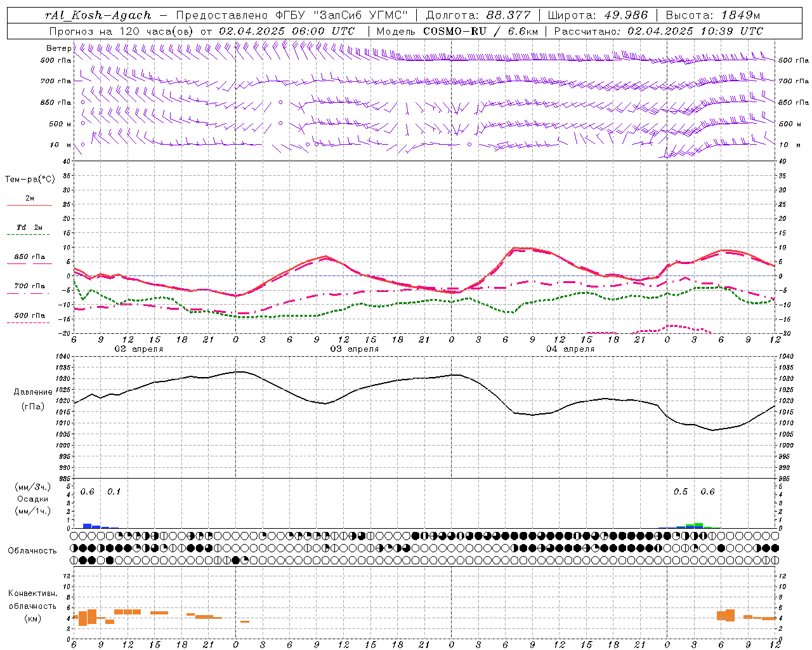Click the station name rAl_Kosh-Agach
The height and width of the screenshot is (650, 812).
(x=98, y=15)
